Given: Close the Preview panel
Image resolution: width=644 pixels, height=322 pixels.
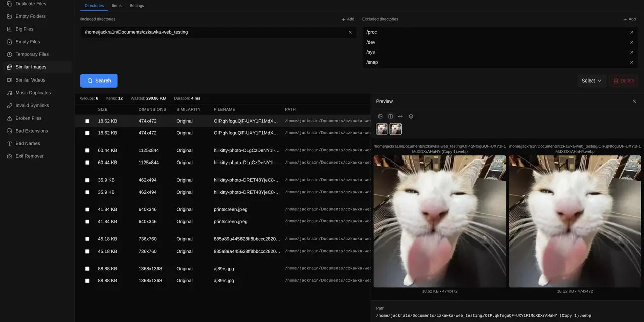Looking at the screenshot, I should pos(634,101).
